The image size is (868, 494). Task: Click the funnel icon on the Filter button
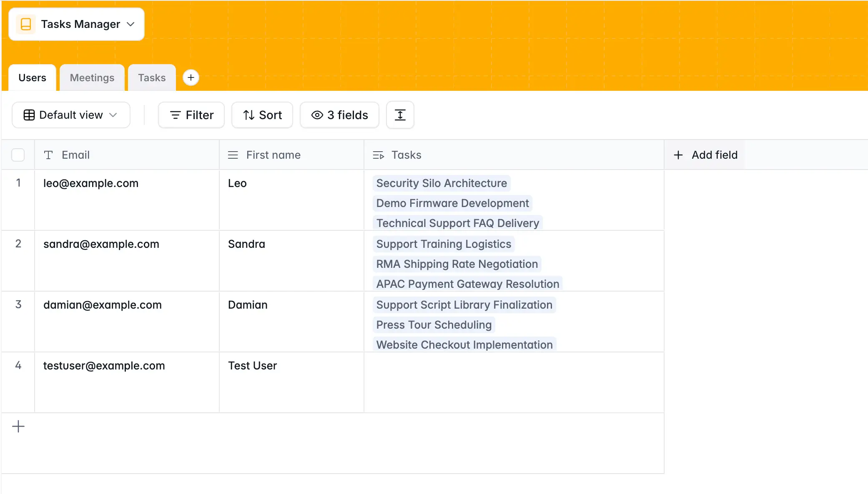coord(176,115)
